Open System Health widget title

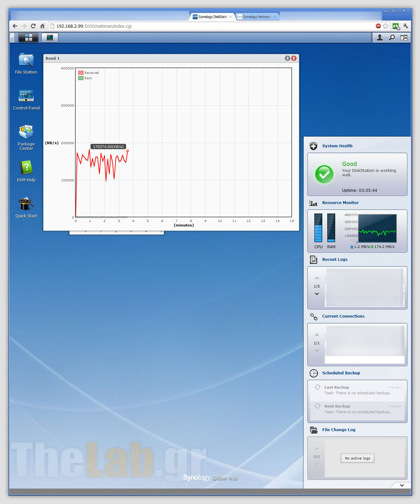337,146
